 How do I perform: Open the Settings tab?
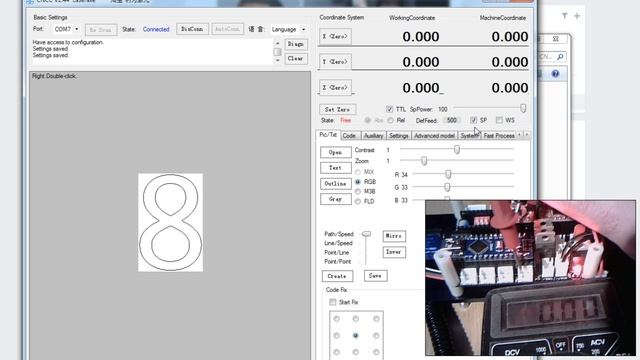coord(398,136)
